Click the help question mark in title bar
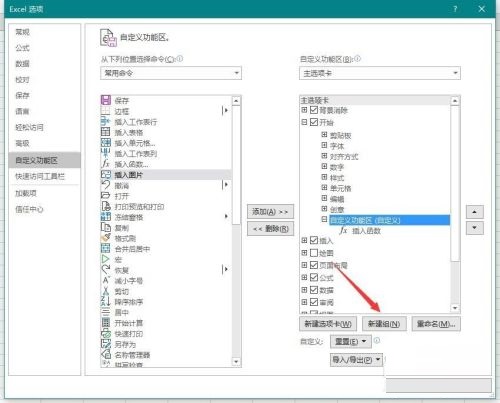This screenshot has width=500, height=403. point(455,9)
